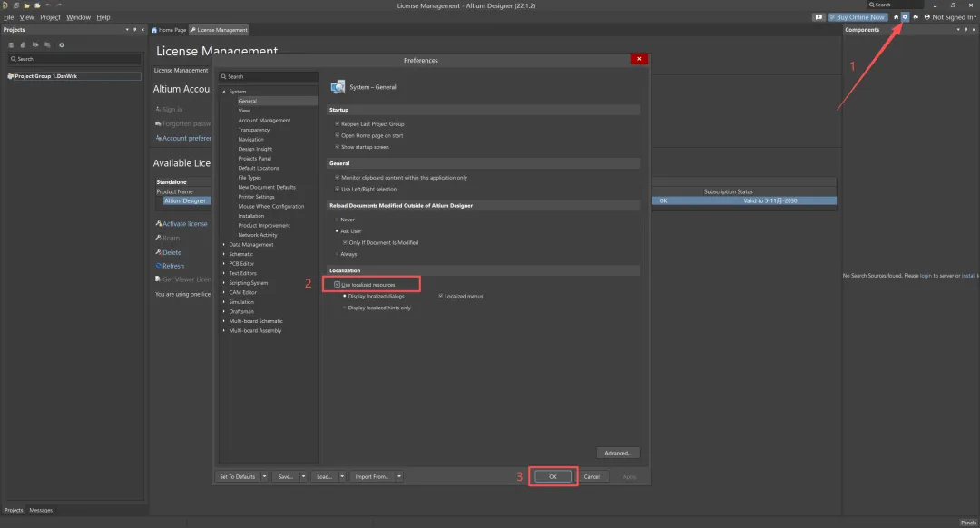The width and height of the screenshot is (980, 528).
Task: Open the View menu
Action: (27, 17)
